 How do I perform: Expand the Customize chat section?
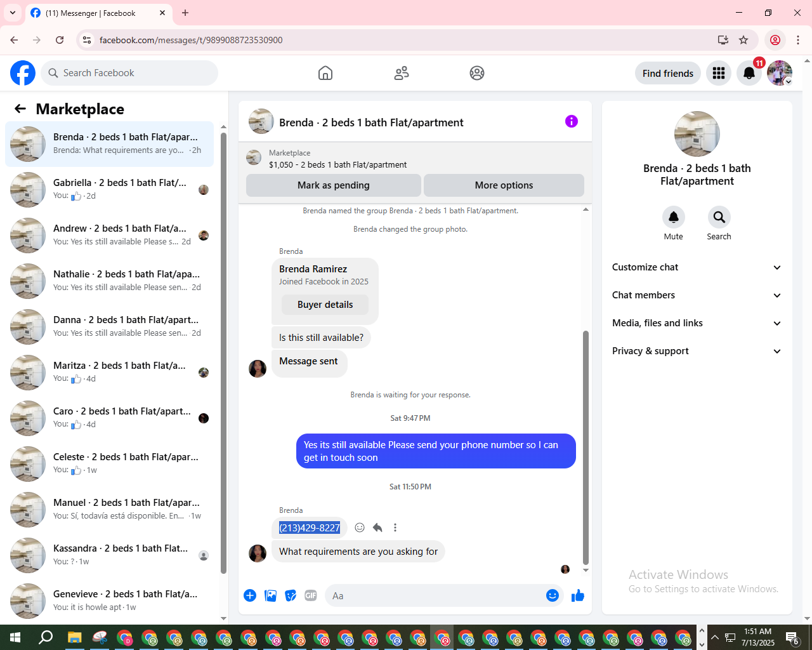[697, 267]
